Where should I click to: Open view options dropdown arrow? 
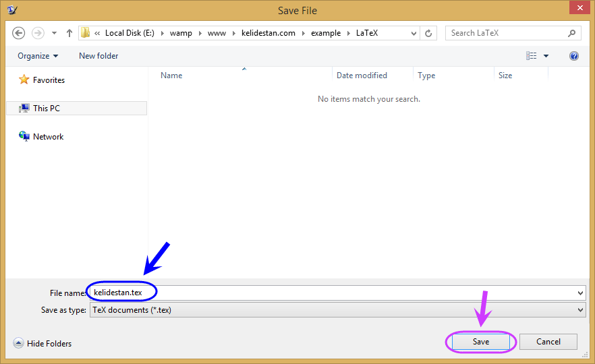tap(546, 56)
